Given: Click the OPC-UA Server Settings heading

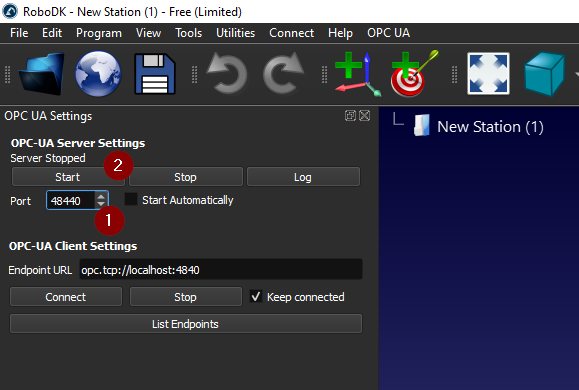Looking at the screenshot, I should (78, 143).
